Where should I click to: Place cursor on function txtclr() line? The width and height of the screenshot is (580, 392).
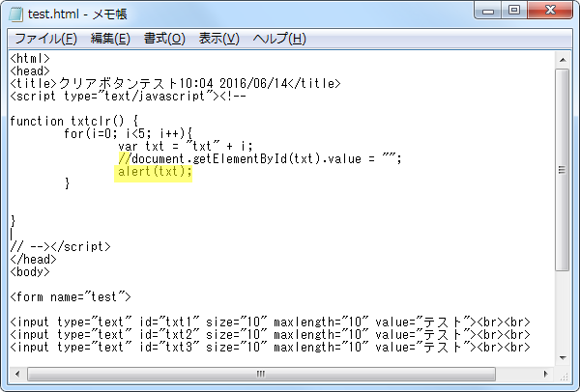[74, 122]
